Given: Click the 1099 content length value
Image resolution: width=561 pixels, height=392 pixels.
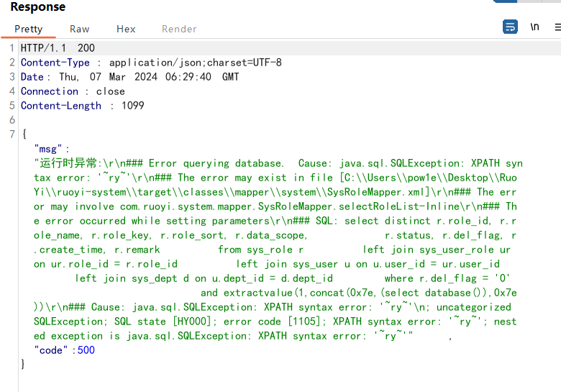Looking at the screenshot, I should [133, 106].
